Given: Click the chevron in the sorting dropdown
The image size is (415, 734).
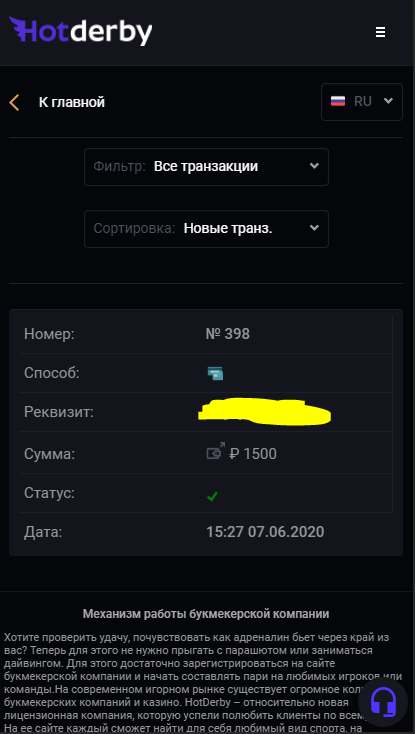Looking at the screenshot, I should 314,228.
